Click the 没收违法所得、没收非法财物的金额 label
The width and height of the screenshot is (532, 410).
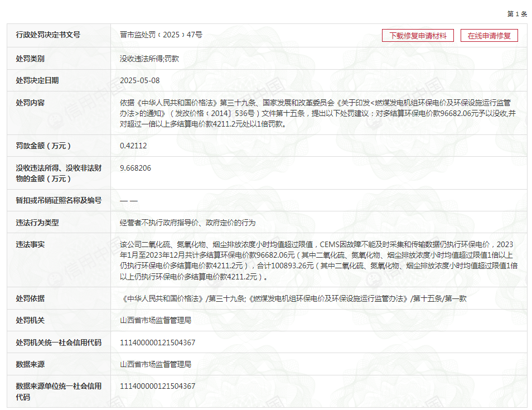(x=59, y=173)
